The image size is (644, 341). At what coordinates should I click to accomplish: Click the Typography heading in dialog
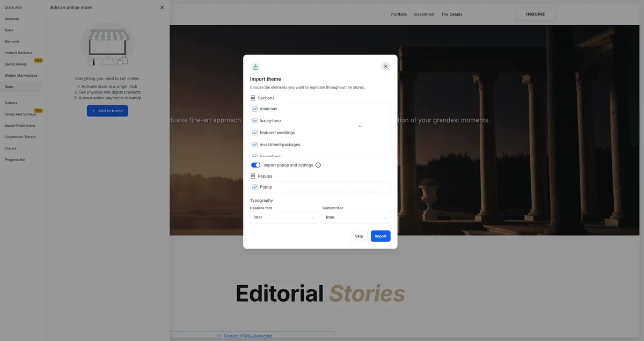pyautogui.click(x=261, y=200)
